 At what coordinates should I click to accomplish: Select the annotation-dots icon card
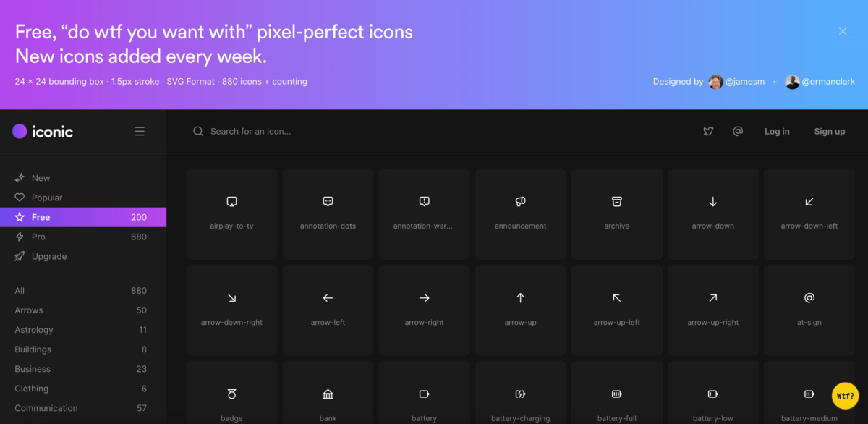pyautogui.click(x=328, y=213)
